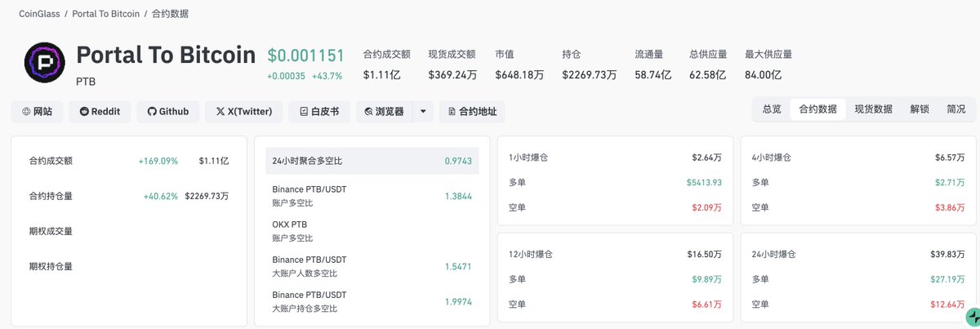Click the 12小时 空单 value $6.61万
The height and width of the screenshot is (329, 980).
(x=706, y=305)
